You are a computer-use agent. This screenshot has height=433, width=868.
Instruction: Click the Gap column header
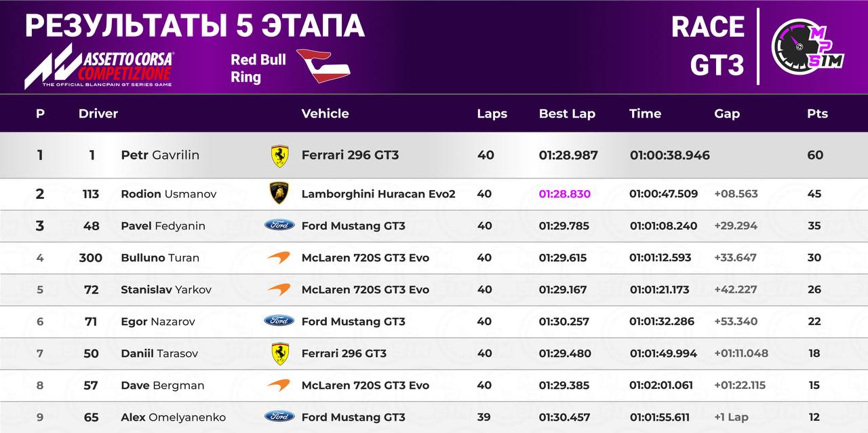727,114
